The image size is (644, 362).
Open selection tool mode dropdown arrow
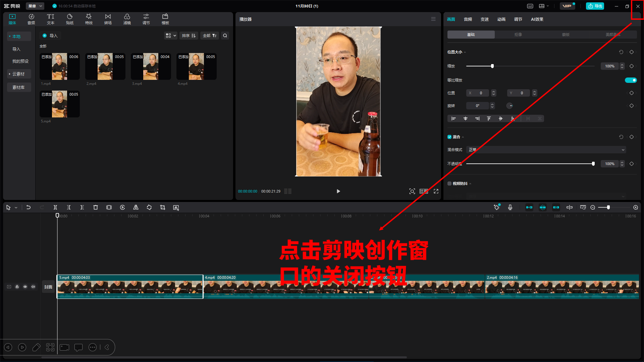pyautogui.click(x=16, y=208)
